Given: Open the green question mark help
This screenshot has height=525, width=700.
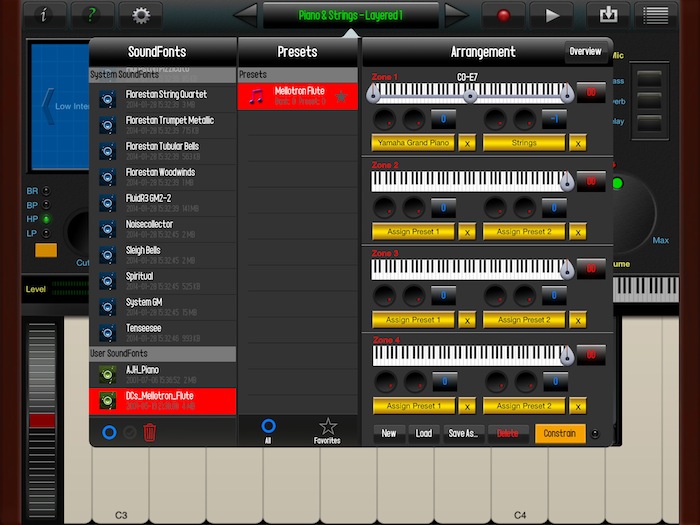Looking at the screenshot, I should [91, 15].
